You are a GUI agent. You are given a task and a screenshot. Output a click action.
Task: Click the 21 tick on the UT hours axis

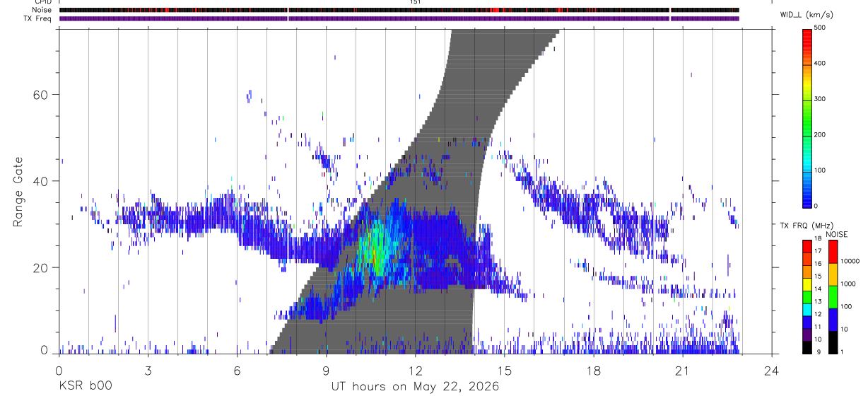[683, 370]
